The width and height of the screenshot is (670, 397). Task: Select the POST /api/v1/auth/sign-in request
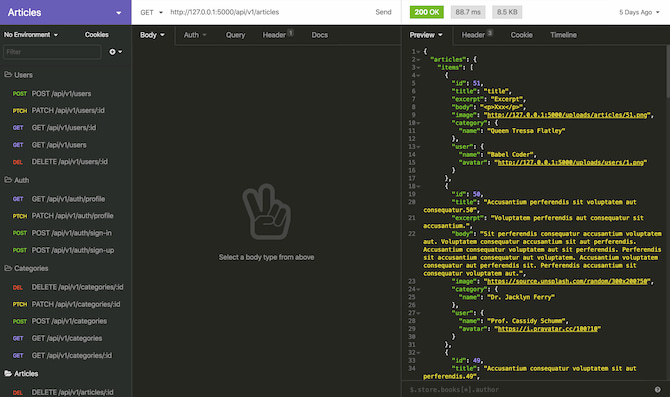point(66,233)
